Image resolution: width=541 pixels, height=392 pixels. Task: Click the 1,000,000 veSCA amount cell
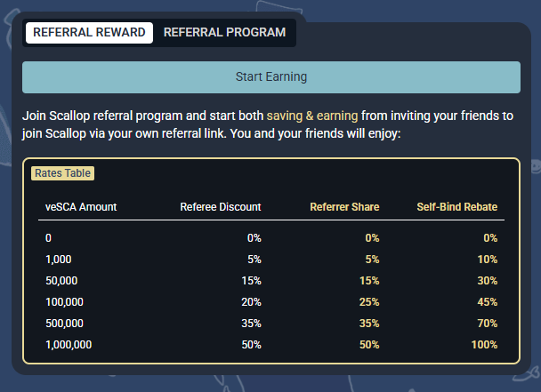pos(69,345)
